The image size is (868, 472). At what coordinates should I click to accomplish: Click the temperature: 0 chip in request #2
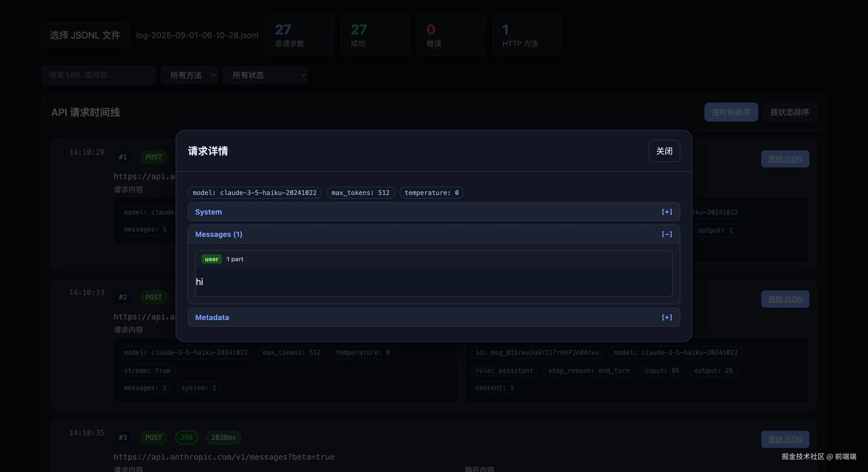(x=363, y=352)
